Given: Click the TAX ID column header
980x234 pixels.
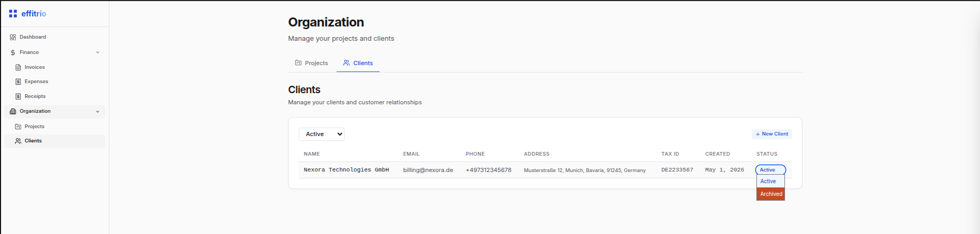Looking at the screenshot, I should [670, 154].
